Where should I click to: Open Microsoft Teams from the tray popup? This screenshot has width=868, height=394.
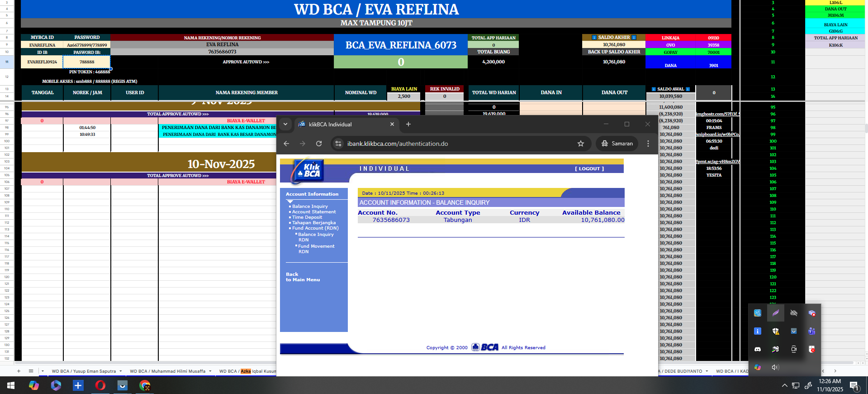pos(812,331)
